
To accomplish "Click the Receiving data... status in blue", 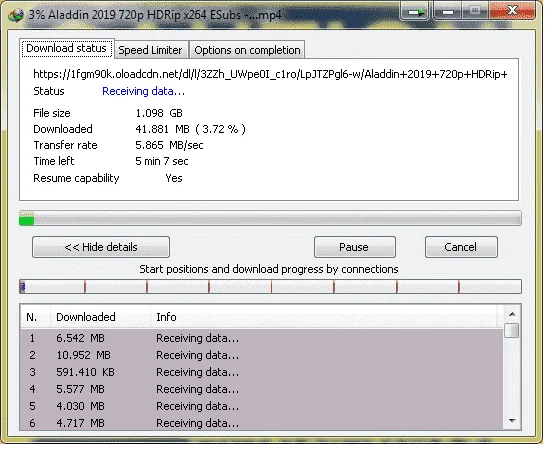I will (144, 91).
